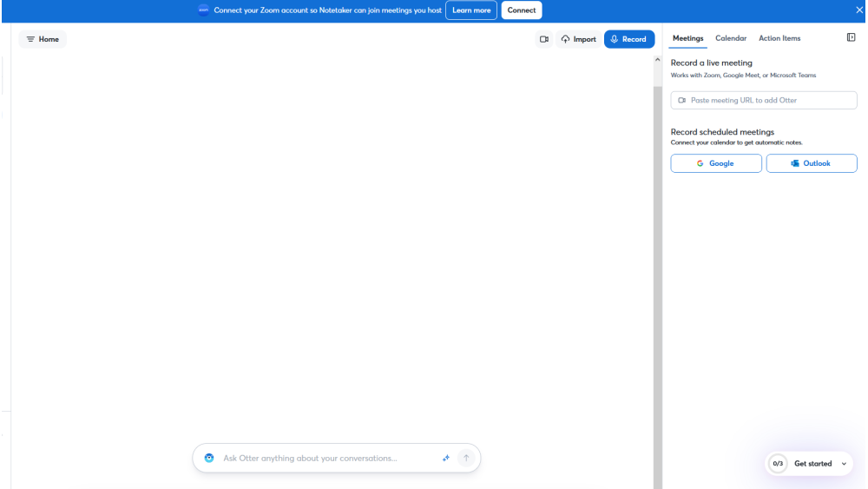
Task: Click the Import upload button
Action: click(579, 39)
